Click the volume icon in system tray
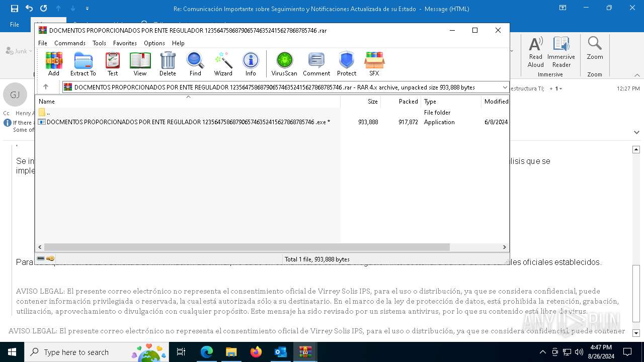Viewport: 644px width, 362px height. [579, 352]
